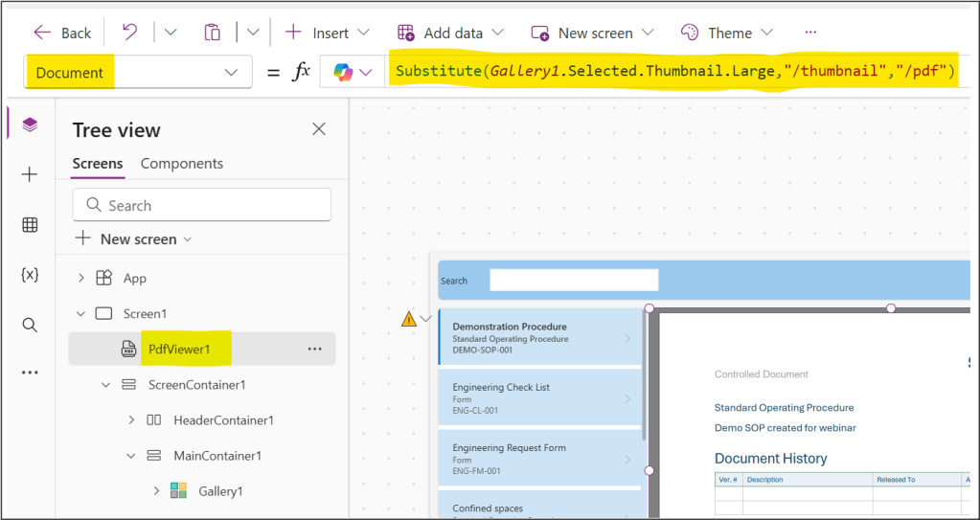Viewport: 980px width, 520px height.
Task: Click the Search magnifier icon in left sidebar
Action: (30, 325)
